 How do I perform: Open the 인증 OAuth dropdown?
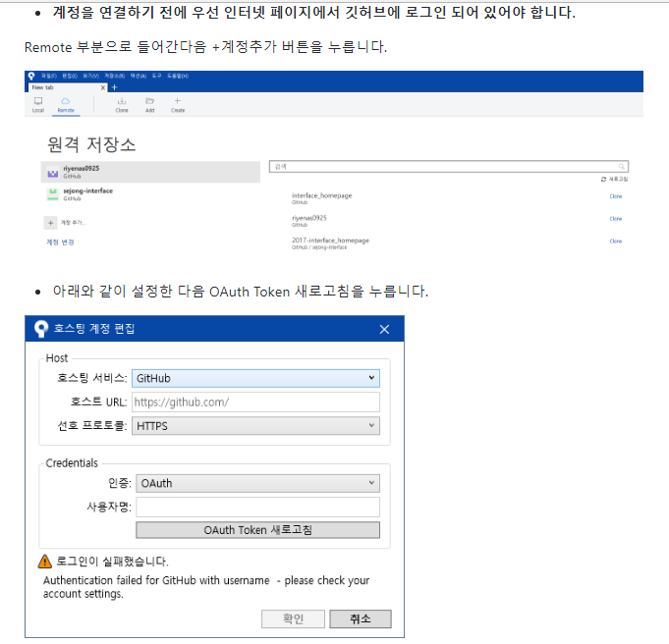257,483
